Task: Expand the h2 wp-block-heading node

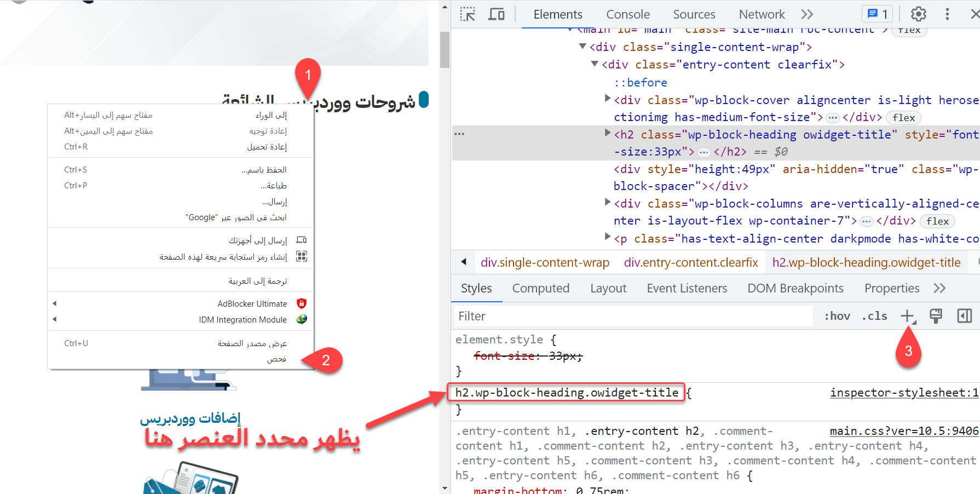Action: [x=607, y=133]
